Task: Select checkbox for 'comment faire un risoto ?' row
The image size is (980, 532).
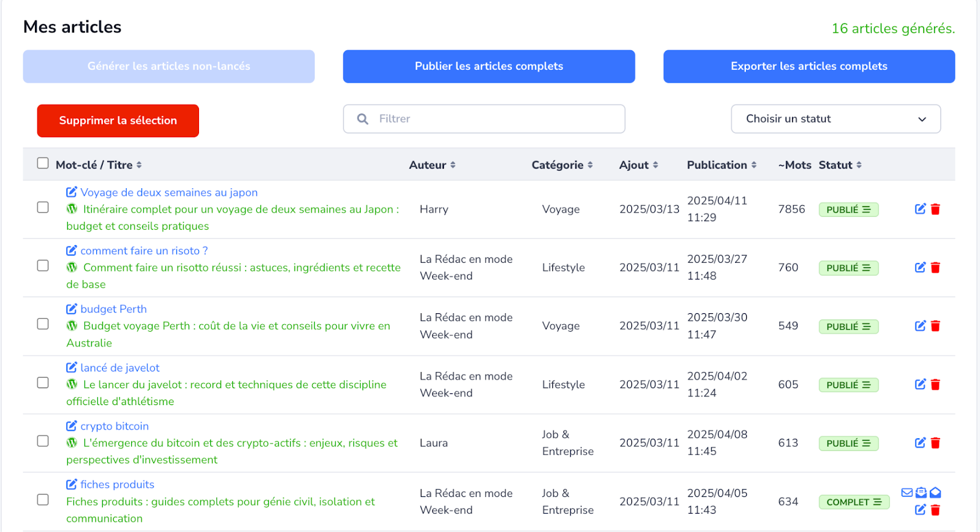Action: [42, 265]
